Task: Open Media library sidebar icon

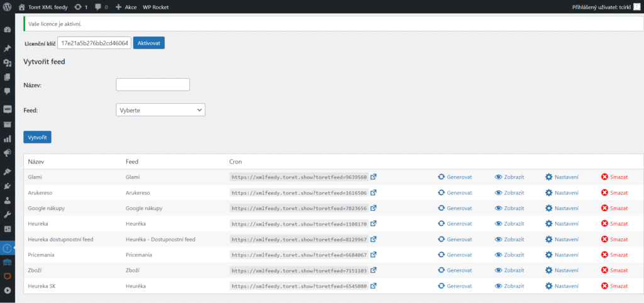Action: click(7, 63)
